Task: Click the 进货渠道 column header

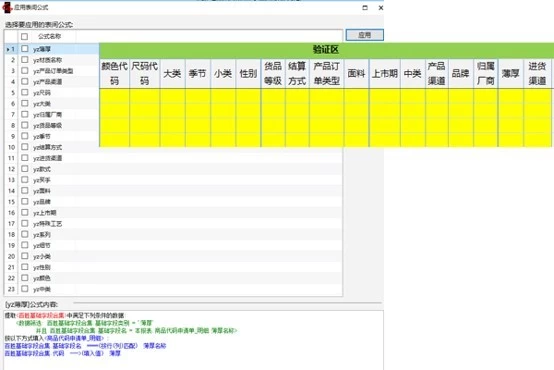Action: click(537, 74)
